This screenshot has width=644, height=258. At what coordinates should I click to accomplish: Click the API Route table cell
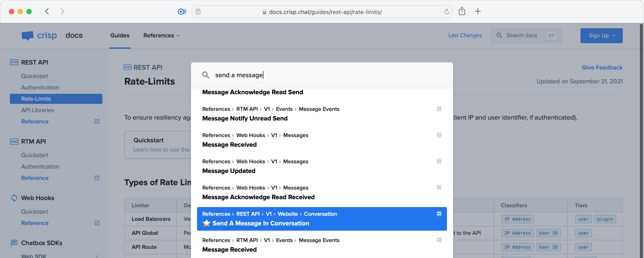tap(151, 247)
